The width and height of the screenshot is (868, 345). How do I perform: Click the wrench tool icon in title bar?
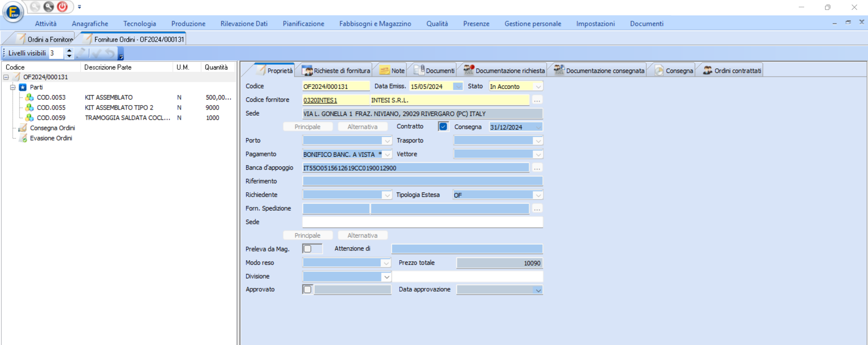[x=48, y=7]
